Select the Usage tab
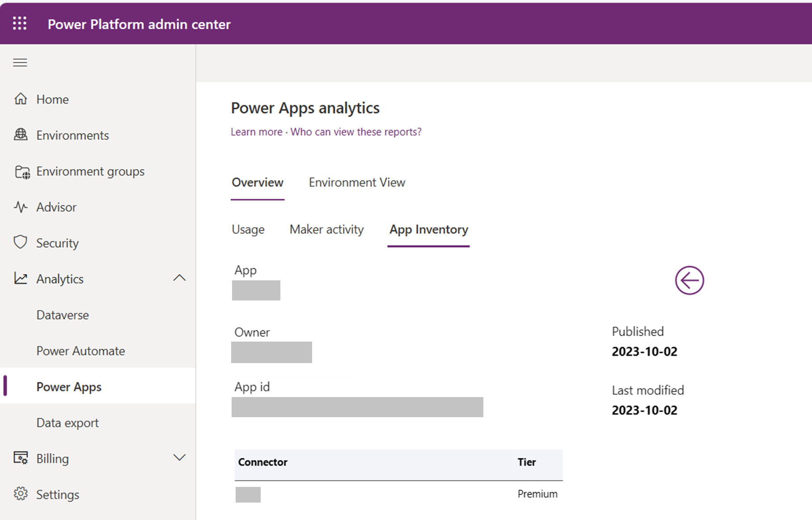 click(248, 229)
